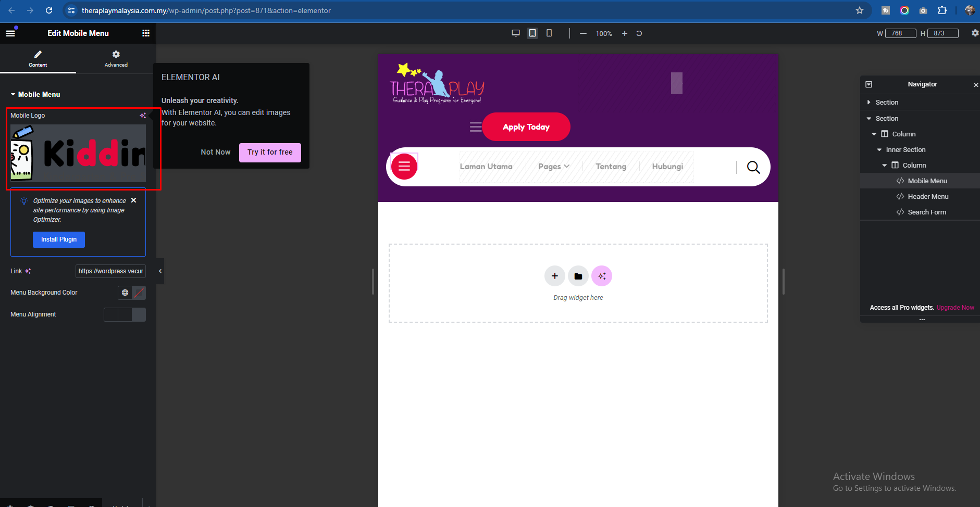Collapse the editor panel with the arrow handle
Screen dimensions: 980x507
pos(160,271)
